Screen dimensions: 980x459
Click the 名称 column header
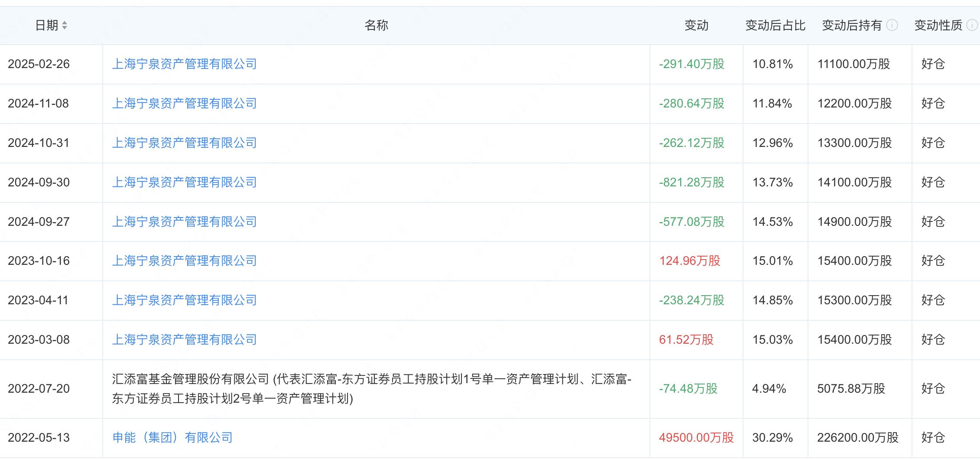[376, 26]
